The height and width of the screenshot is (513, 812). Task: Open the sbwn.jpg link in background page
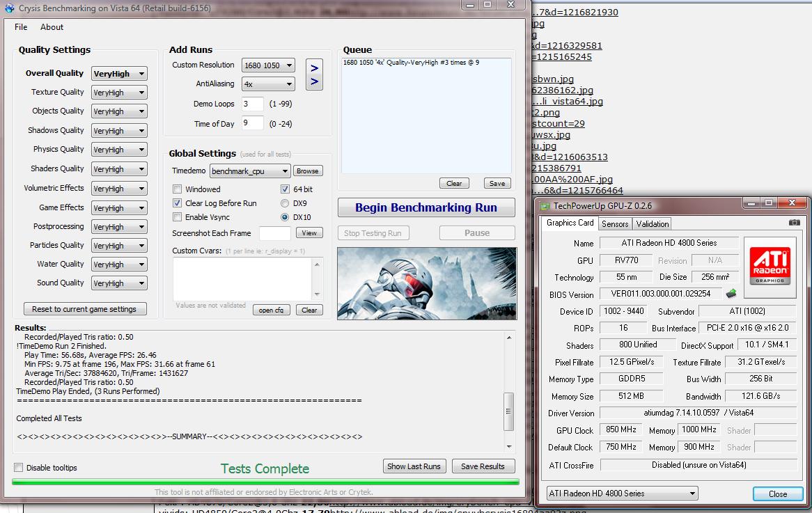coord(553,79)
